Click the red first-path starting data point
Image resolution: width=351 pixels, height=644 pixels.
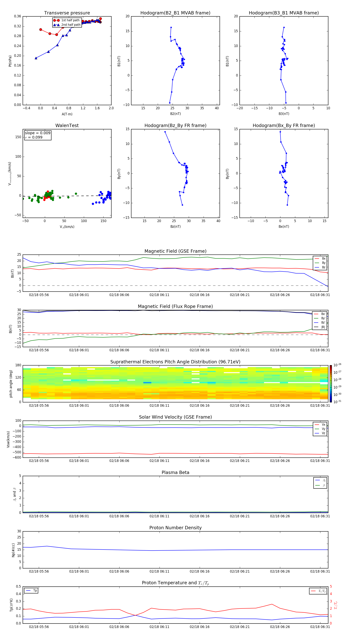pos(41,29)
